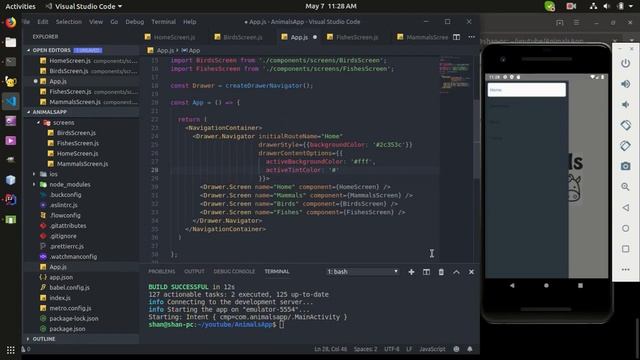The height and width of the screenshot is (360, 640).
Task: Open the Edit menu
Action: coord(43,22)
